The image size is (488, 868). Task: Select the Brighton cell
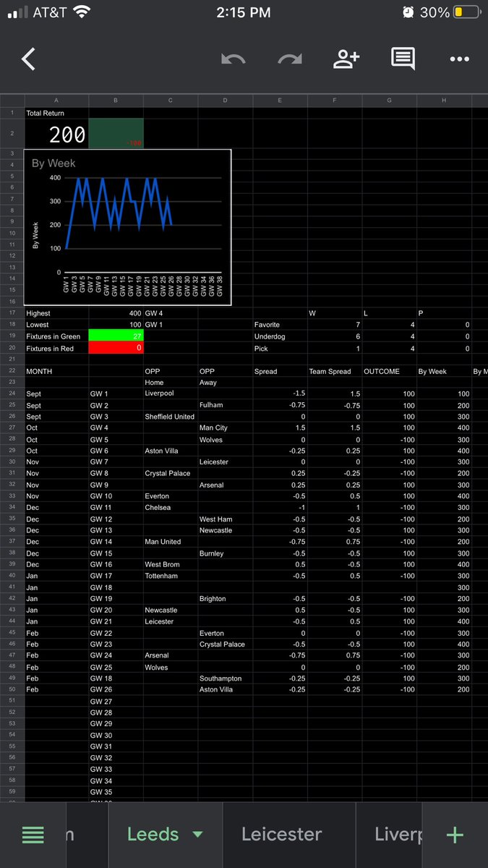[226, 599]
